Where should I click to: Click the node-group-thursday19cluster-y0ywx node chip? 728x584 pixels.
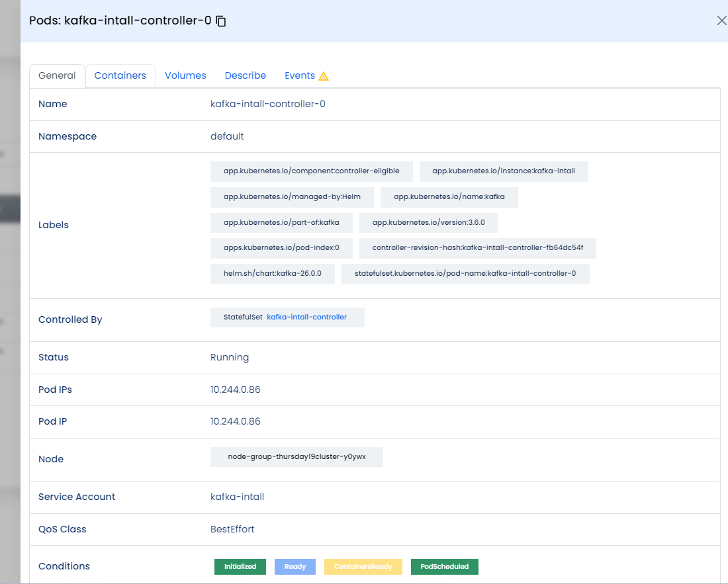coord(296,457)
